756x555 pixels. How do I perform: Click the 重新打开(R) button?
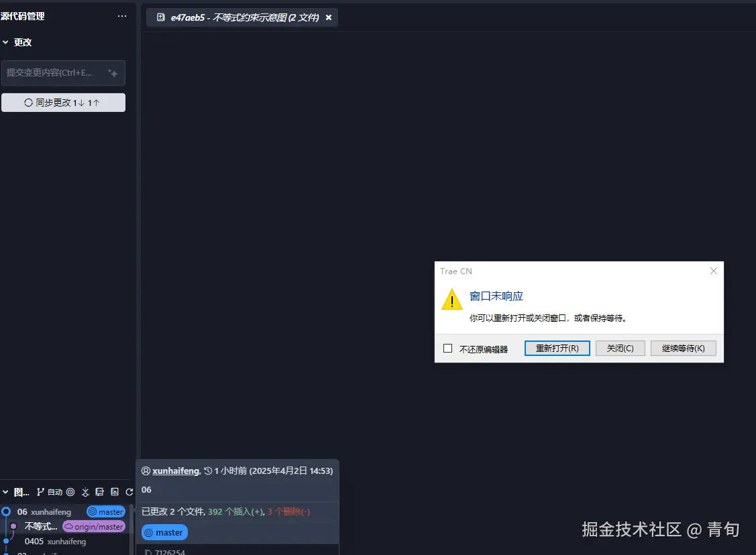(x=557, y=348)
